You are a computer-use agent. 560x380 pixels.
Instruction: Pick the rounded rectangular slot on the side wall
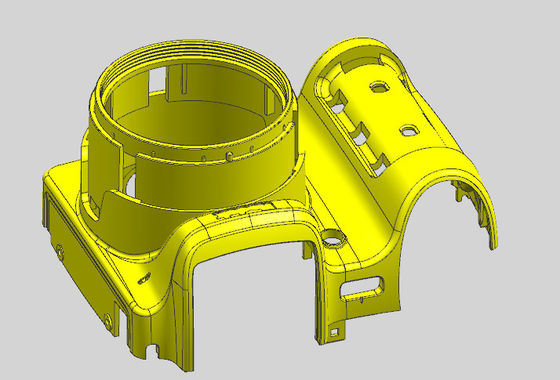pos(362,288)
